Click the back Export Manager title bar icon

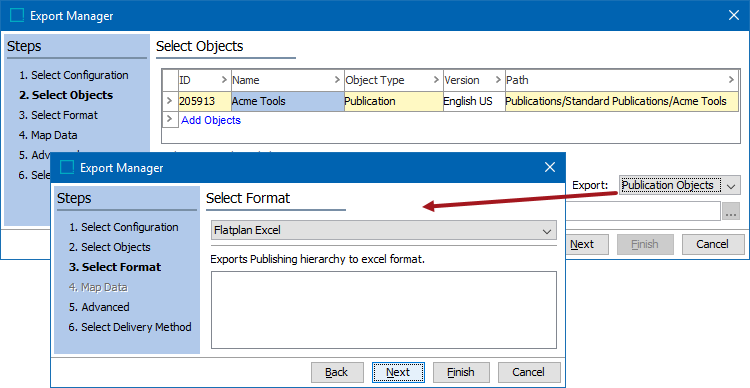(x=17, y=15)
